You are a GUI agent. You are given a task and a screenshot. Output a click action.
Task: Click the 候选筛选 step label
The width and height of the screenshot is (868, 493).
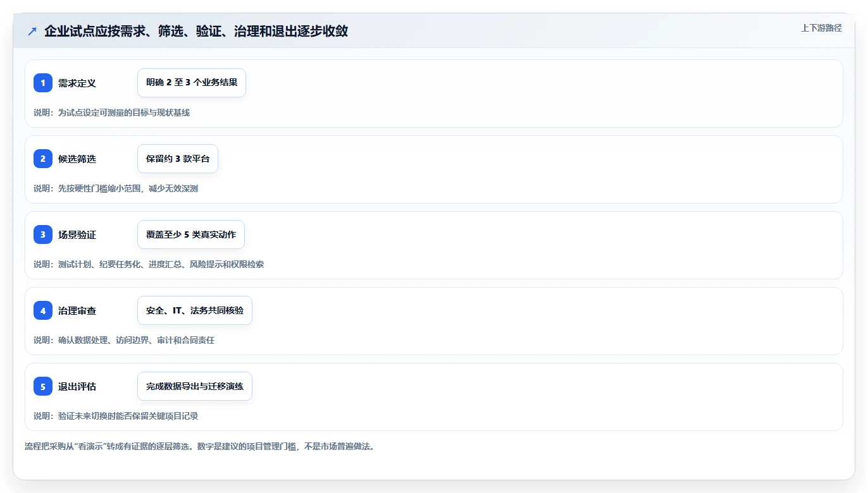(77, 159)
